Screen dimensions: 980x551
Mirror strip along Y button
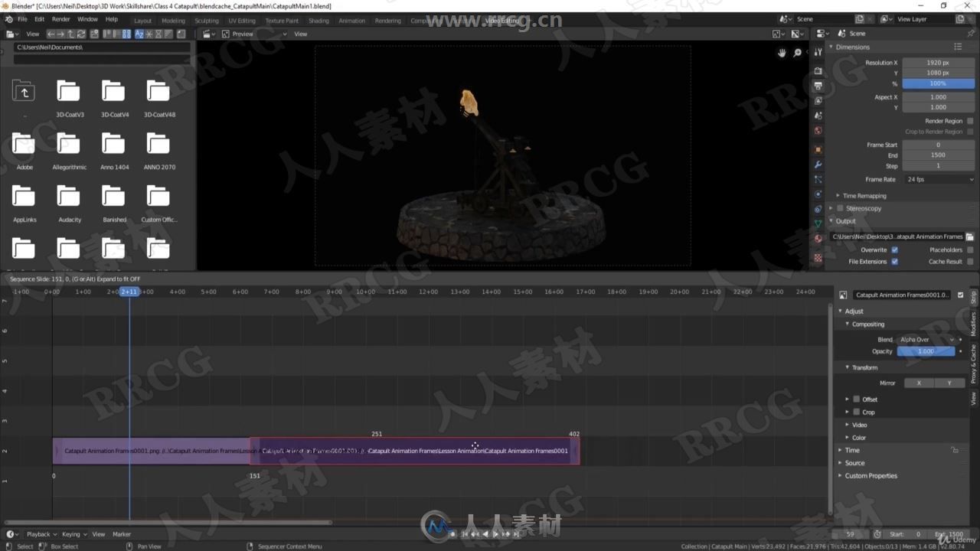(949, 383)
